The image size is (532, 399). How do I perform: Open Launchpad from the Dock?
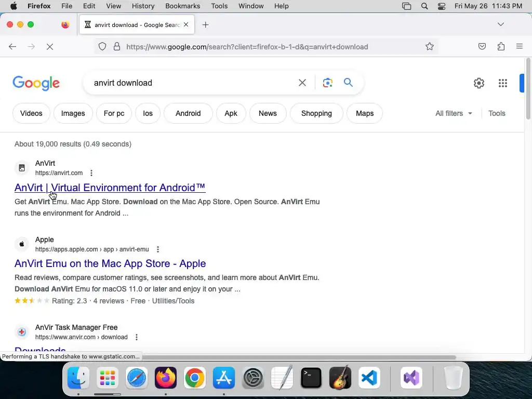coord(108,378)
